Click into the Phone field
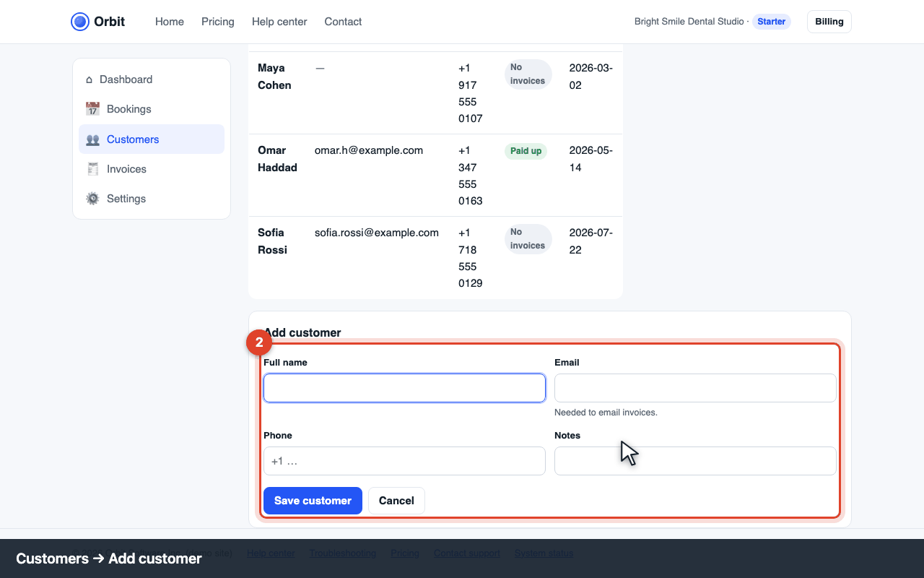Screen dimensions: 924x578 pyautogui.click(x=404, y=461)
